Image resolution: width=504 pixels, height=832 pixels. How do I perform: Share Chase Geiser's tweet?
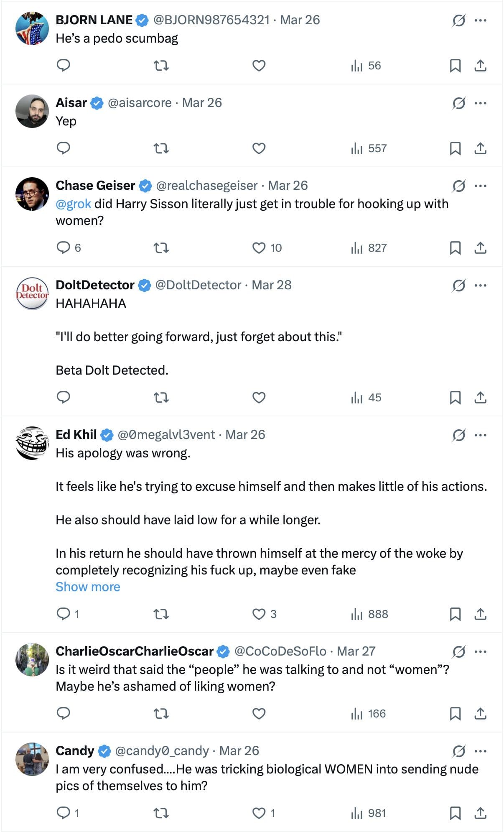(x=481, y=248)
